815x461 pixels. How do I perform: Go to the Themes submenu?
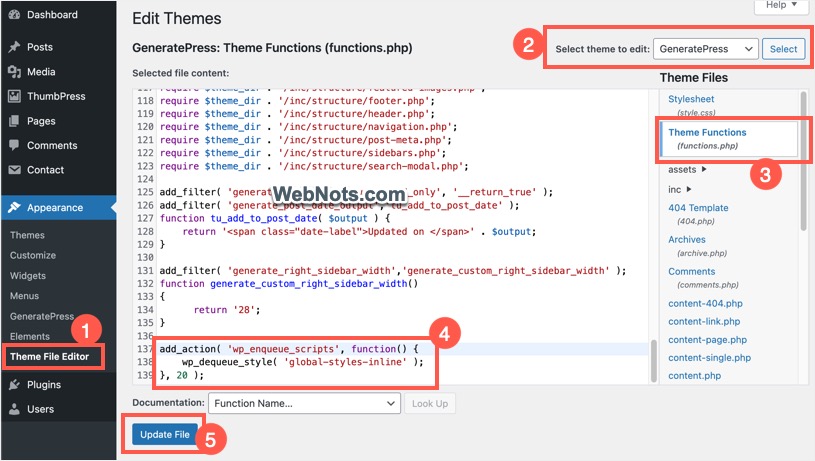point(27,235)
